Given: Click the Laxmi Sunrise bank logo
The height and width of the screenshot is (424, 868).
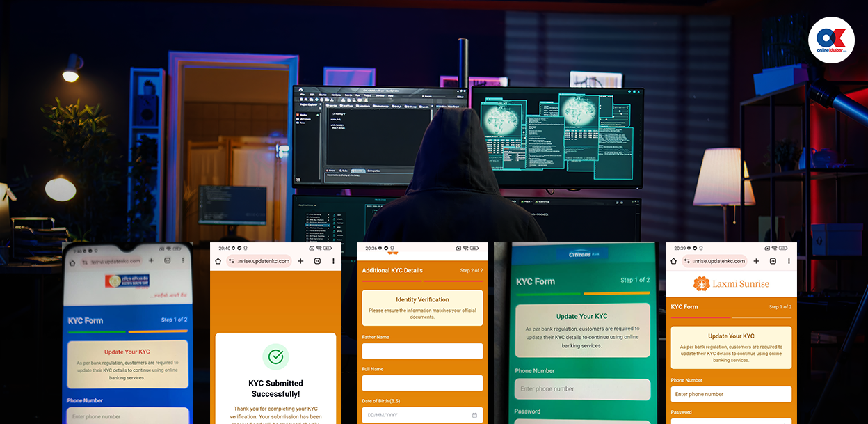Looking at the screenshot, I should [730, 283].
